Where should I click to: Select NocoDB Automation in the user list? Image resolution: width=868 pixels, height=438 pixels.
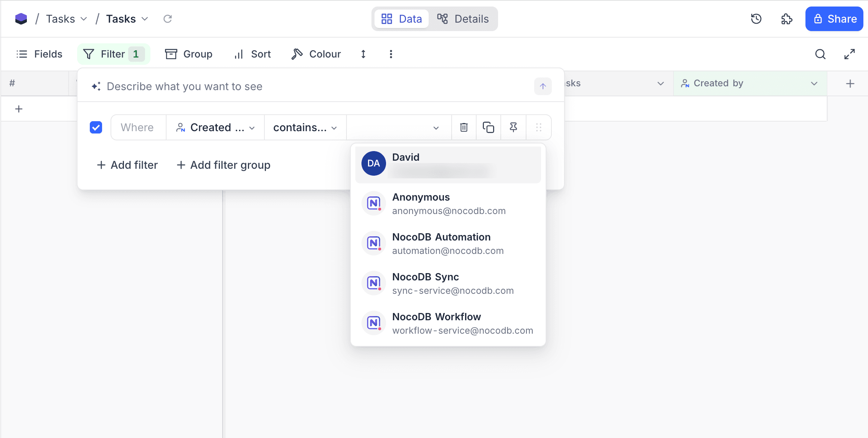coord(448,244)
